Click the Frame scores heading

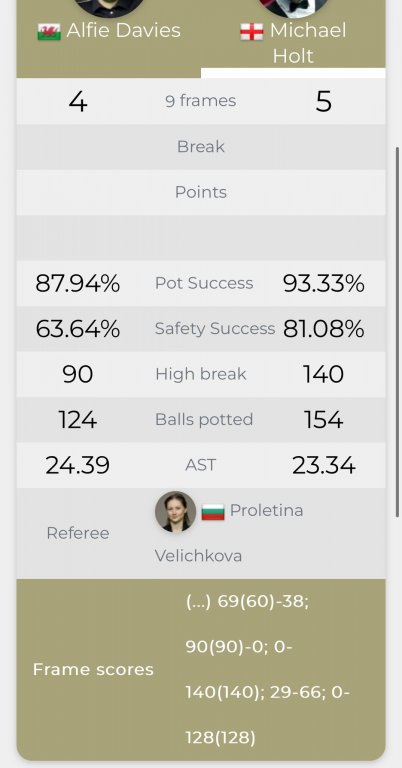(93, 670)
